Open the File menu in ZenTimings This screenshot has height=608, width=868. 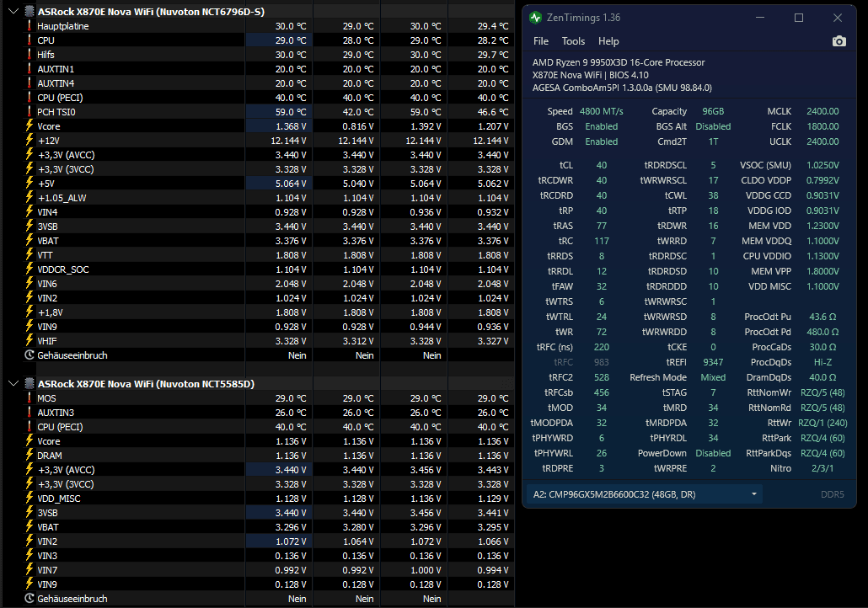[541, 41]
